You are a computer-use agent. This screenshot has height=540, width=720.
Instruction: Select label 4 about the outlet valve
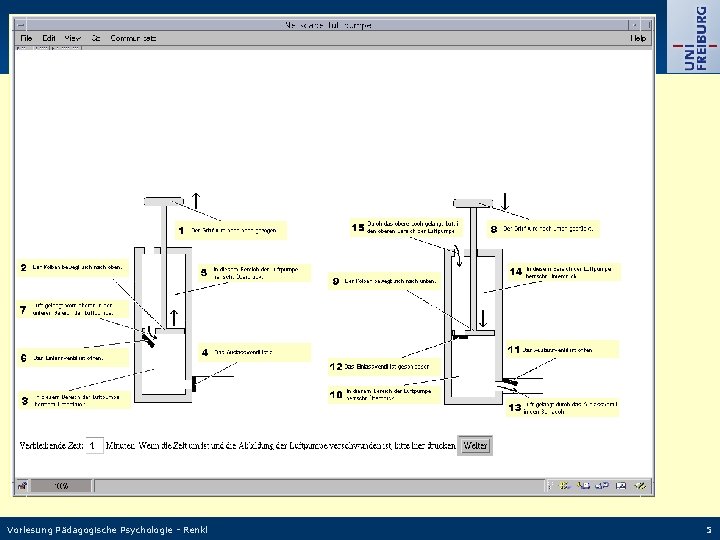pos(255,353)
